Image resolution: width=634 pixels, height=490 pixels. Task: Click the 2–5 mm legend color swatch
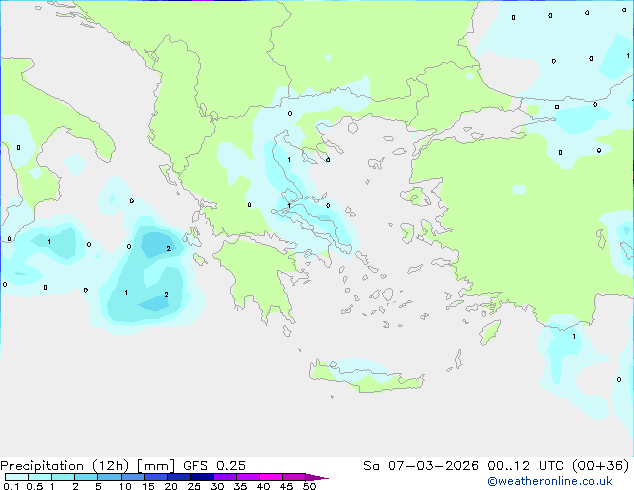click(x=86, y=477)
